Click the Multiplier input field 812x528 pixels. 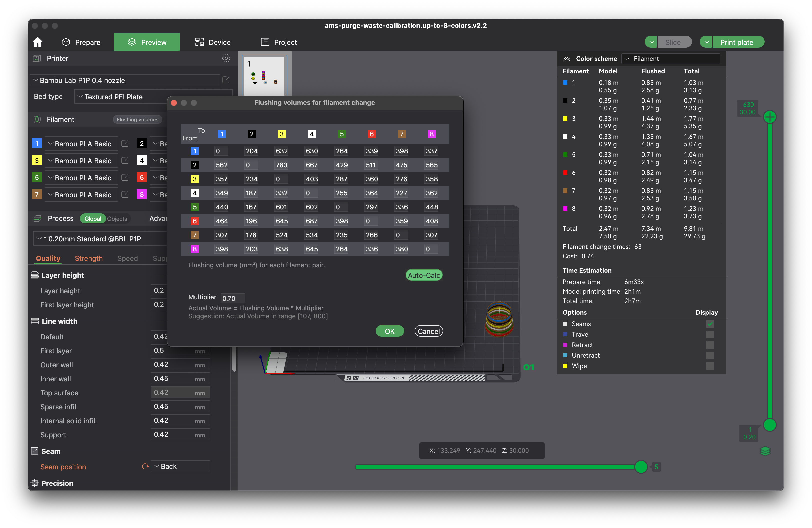click(x=233, y=298)
